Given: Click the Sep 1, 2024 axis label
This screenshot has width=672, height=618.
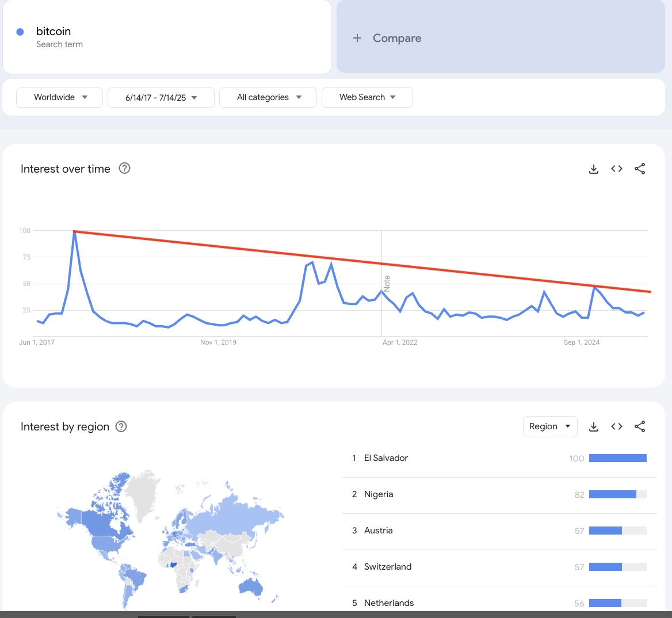Looking at the screenshot, I should (x=582, y=342).
